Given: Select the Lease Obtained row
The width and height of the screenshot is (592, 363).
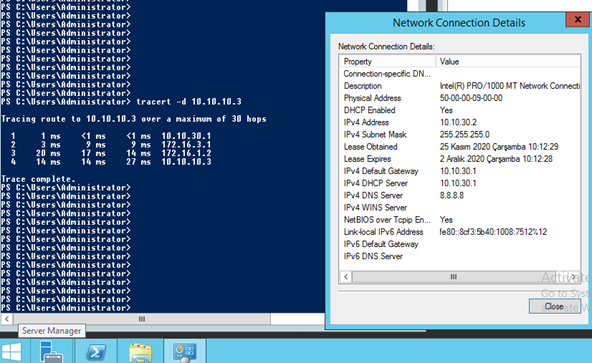Looking at the screenshot, I should pyautogui.click(x=460, y=147).
